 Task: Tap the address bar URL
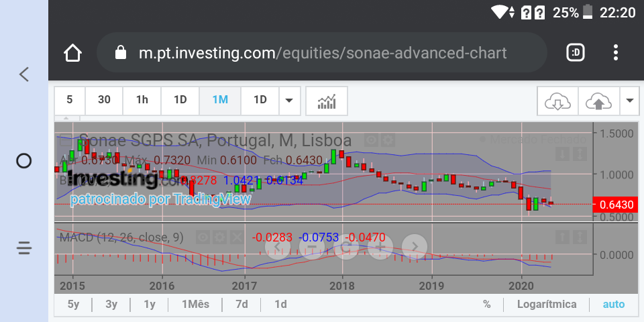click(x=323, y=52)
